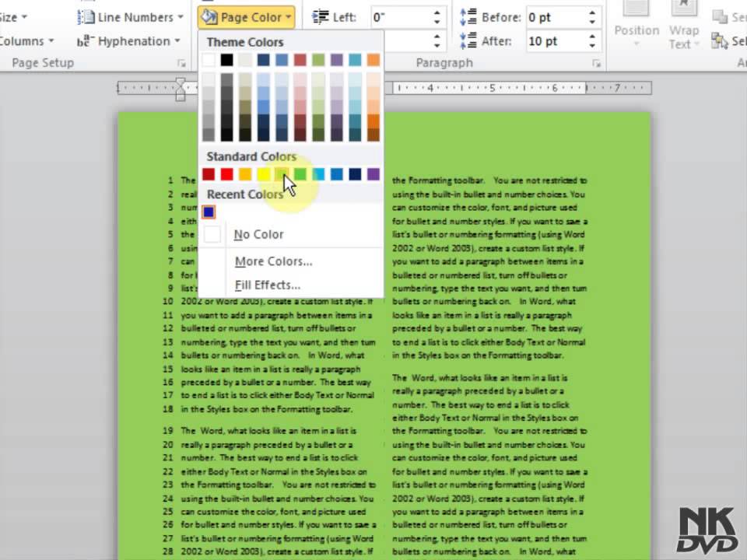Select light green standard color swatch
This screenshot has width=747, height=560.
(x=282, y=174)
